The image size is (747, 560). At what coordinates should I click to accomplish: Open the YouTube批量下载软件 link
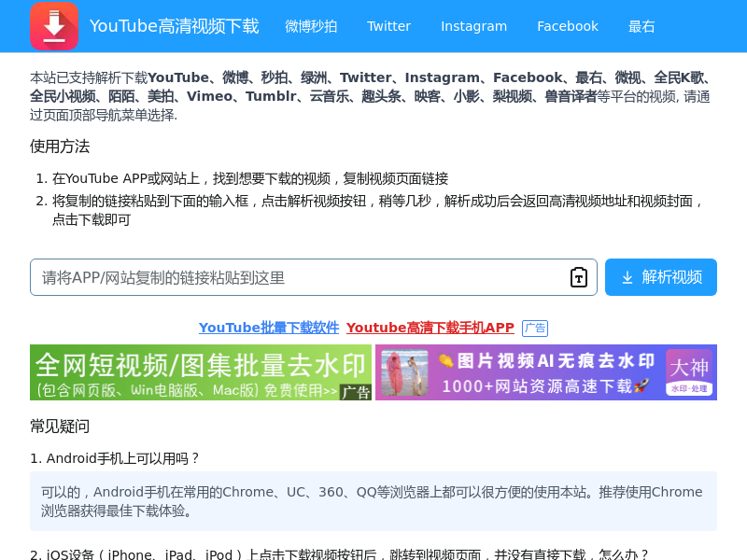point(269,328)
